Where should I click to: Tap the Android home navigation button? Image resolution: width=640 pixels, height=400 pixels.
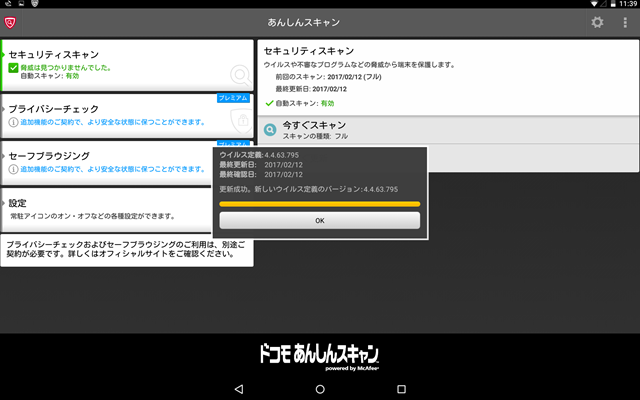pos(320,389)
